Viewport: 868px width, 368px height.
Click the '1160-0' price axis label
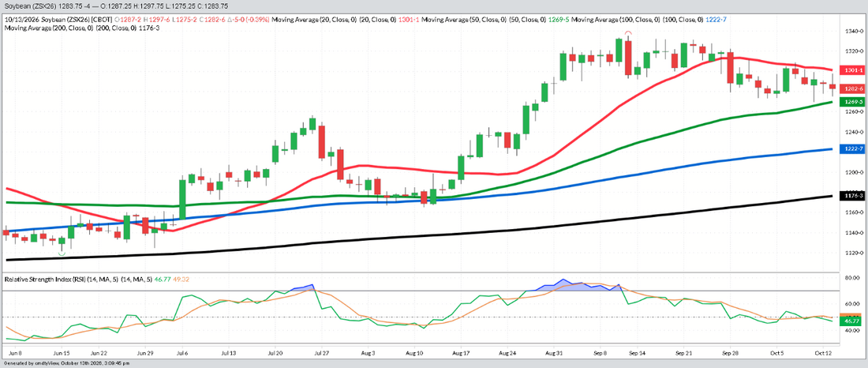point(854,212)
